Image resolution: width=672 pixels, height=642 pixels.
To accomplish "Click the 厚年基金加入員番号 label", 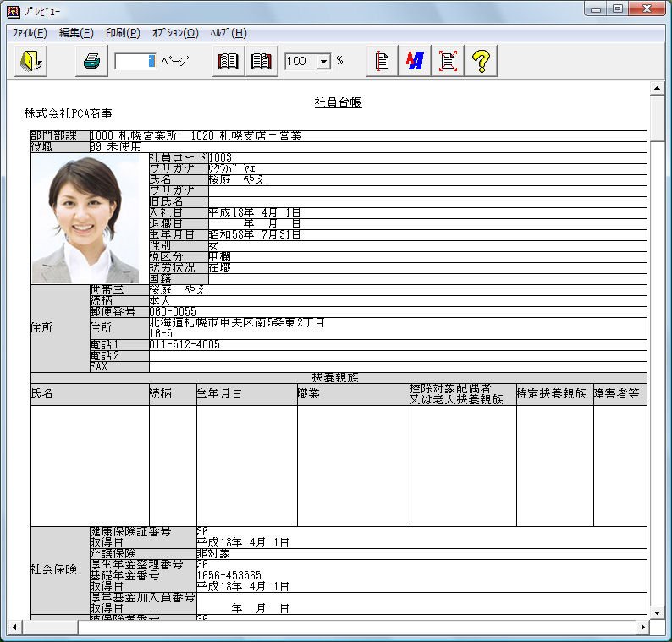I will [142, 597].
